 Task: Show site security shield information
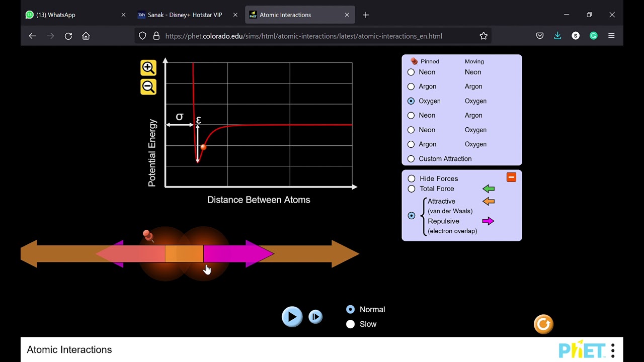[x=142, y=36]
